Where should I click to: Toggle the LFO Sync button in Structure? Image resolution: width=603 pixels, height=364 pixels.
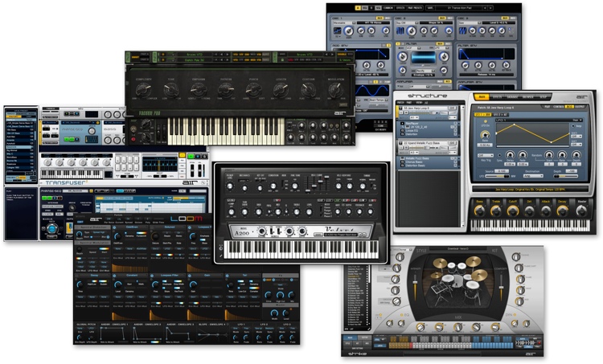499,155
